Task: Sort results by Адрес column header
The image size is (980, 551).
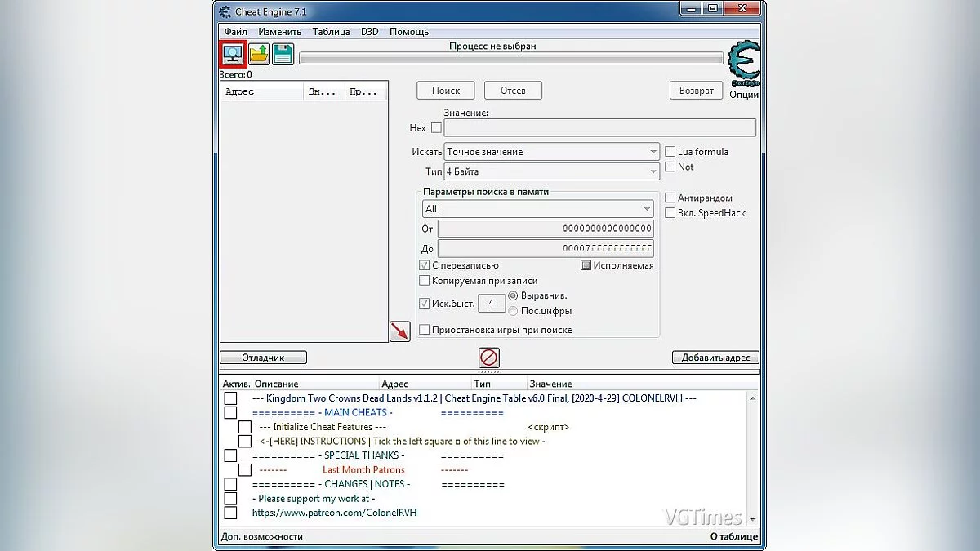Action: tap(262, 91)
